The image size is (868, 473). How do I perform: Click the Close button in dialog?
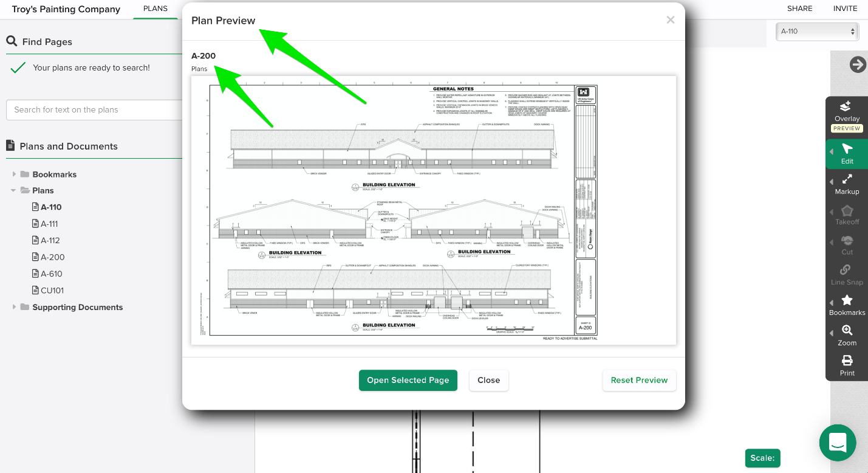pyautogui.click(x=488, y=380)
